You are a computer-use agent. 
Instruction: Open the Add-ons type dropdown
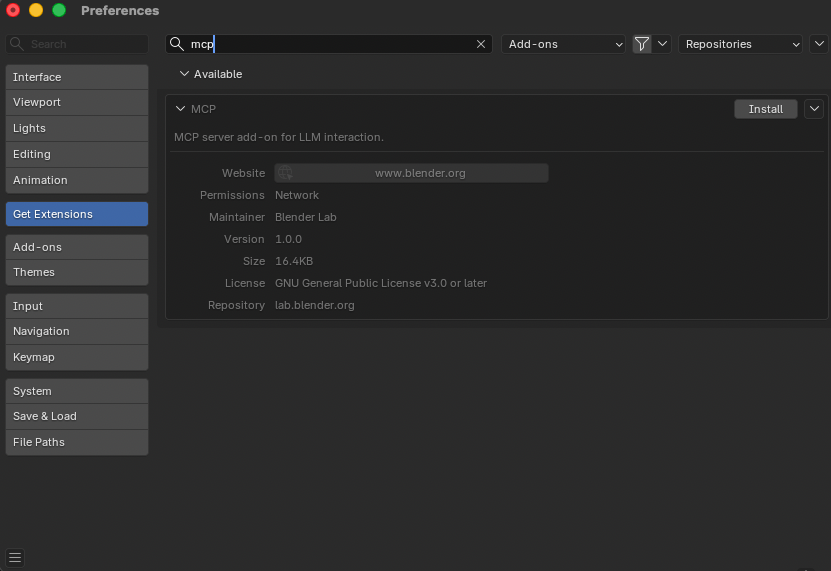point(563,44)
